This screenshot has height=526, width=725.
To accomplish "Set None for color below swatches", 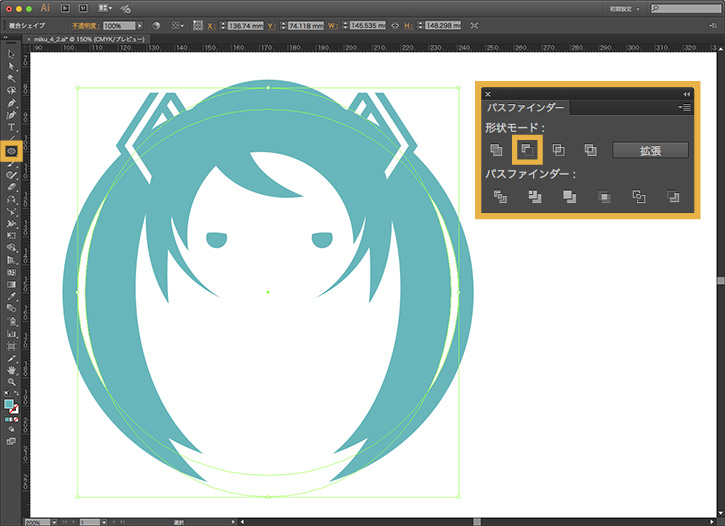I will pos(16,420).
